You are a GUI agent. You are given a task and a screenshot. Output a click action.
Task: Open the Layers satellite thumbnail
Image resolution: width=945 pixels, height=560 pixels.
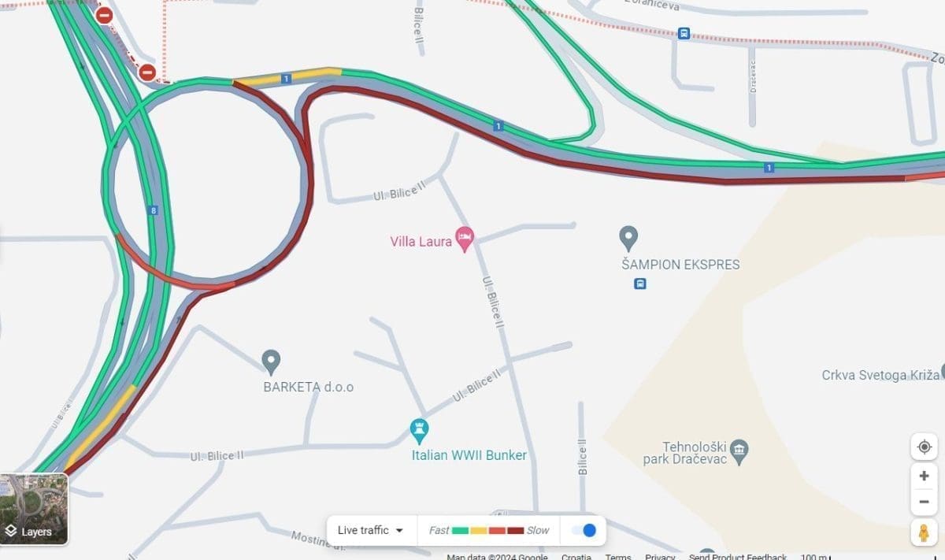point(34,509)
